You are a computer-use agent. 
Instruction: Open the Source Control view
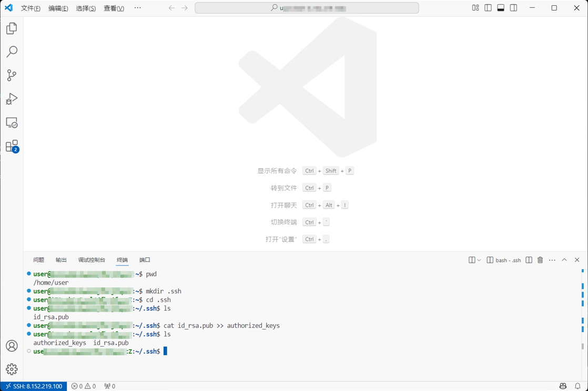click(x=12, y=75)
